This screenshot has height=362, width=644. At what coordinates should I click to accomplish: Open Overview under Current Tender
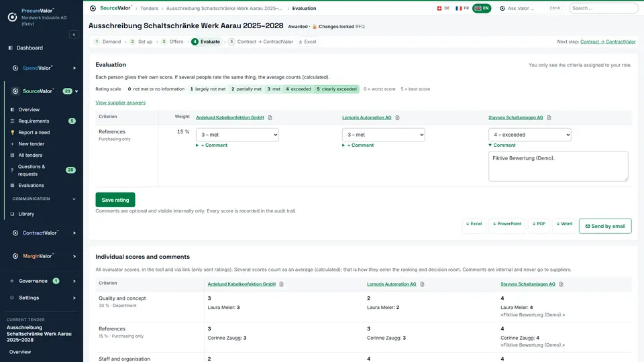(19, 352)
